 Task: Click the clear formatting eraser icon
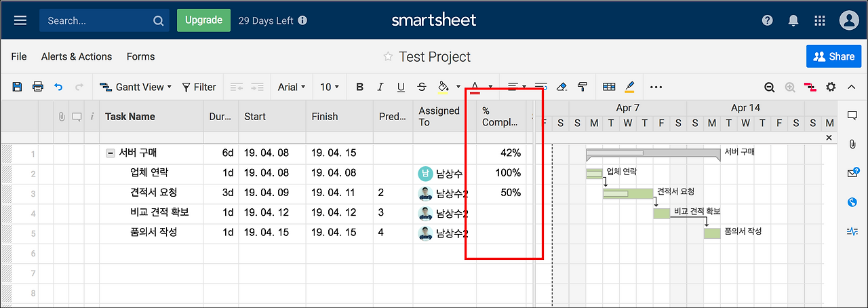pos(561,87)
